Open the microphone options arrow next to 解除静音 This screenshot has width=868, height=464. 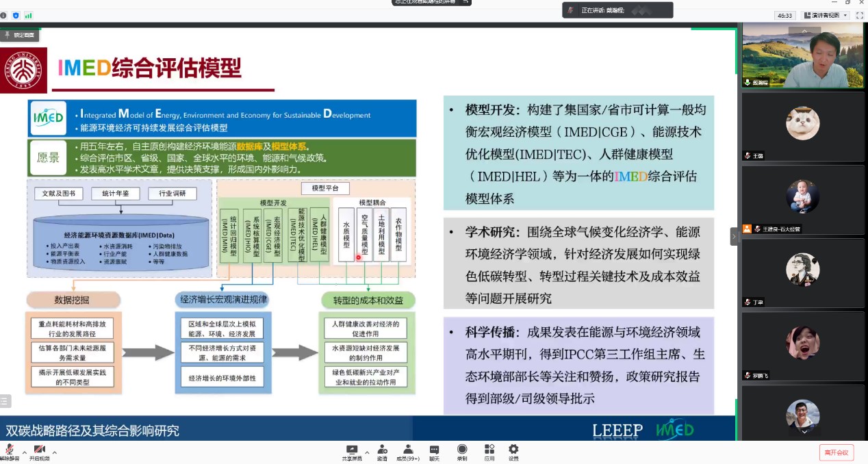tap(25, 452)
